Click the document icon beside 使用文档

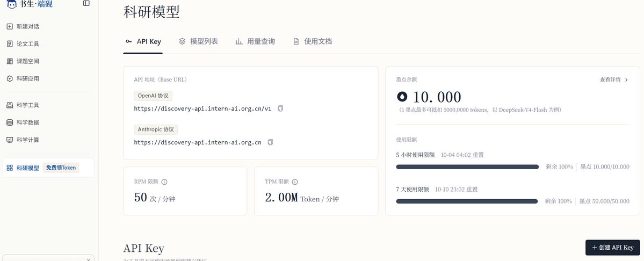(x=296, y=41)
